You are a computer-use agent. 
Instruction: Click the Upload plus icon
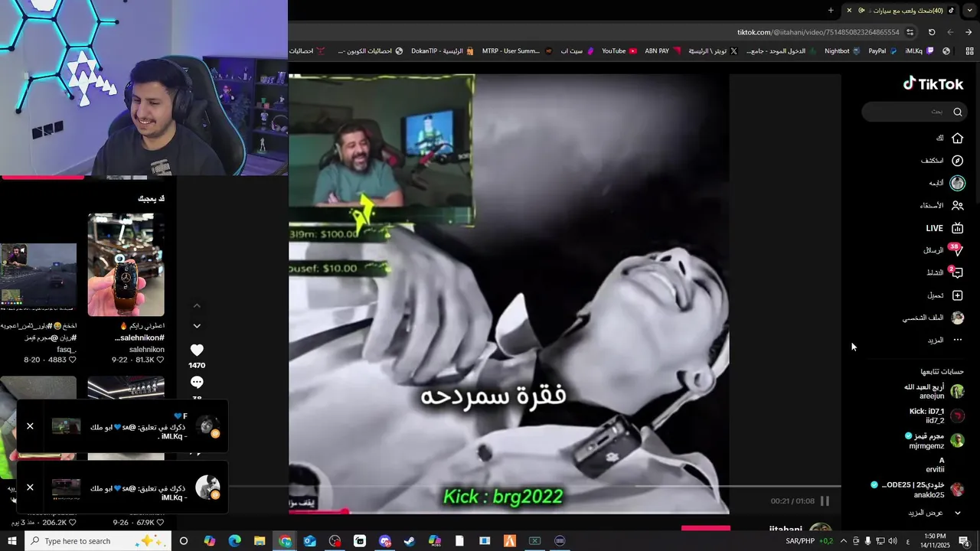click(x=957, y=295)
